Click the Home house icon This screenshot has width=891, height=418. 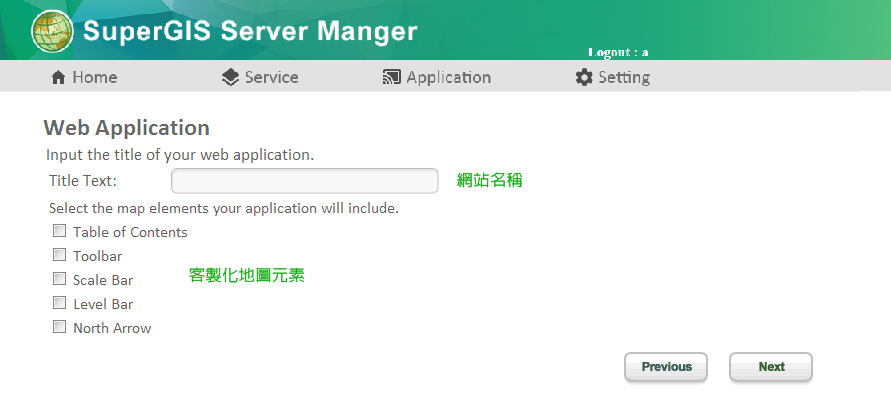click(59, 77)
